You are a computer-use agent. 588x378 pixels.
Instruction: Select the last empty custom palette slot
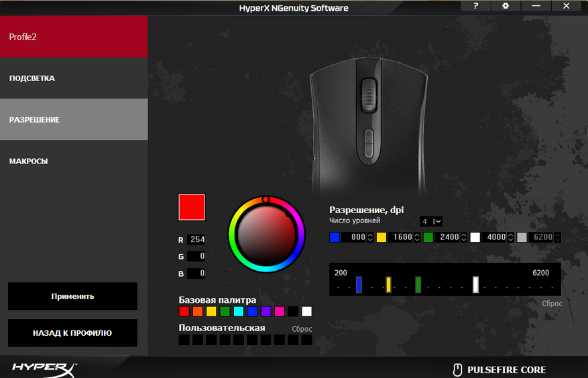[x=307, y=340]
